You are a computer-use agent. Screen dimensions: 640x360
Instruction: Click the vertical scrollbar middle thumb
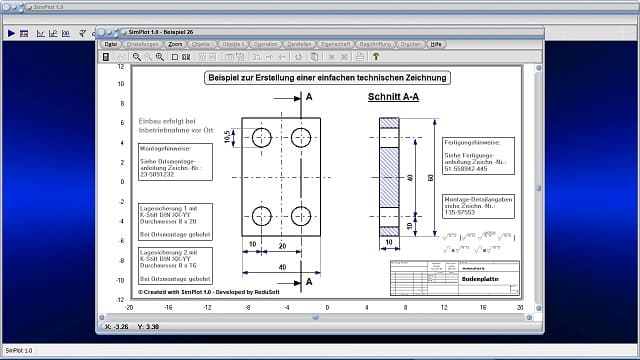pos(538,188)
